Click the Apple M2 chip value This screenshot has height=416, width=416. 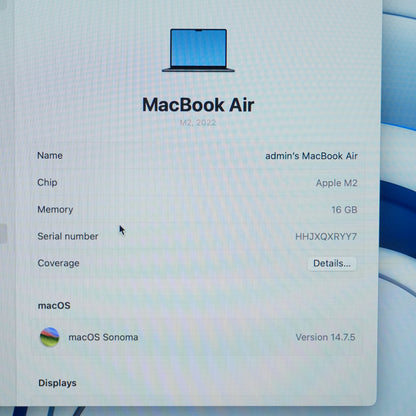pos(336,183)
